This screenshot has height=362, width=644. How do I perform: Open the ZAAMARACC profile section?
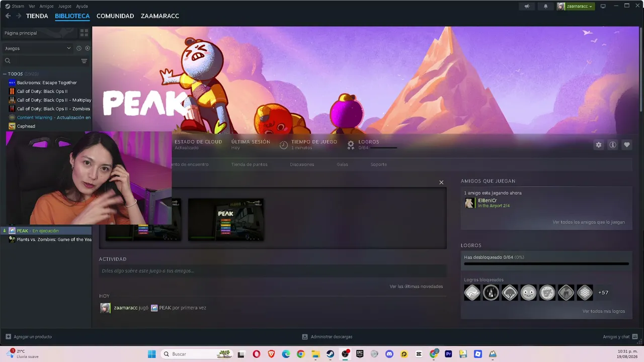(160, 16)
